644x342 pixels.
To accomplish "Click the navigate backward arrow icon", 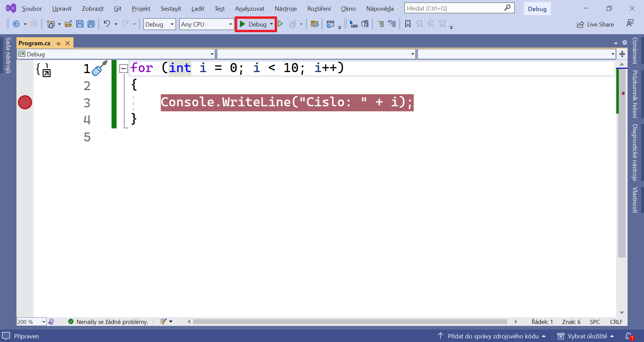I will coord(17,24).
